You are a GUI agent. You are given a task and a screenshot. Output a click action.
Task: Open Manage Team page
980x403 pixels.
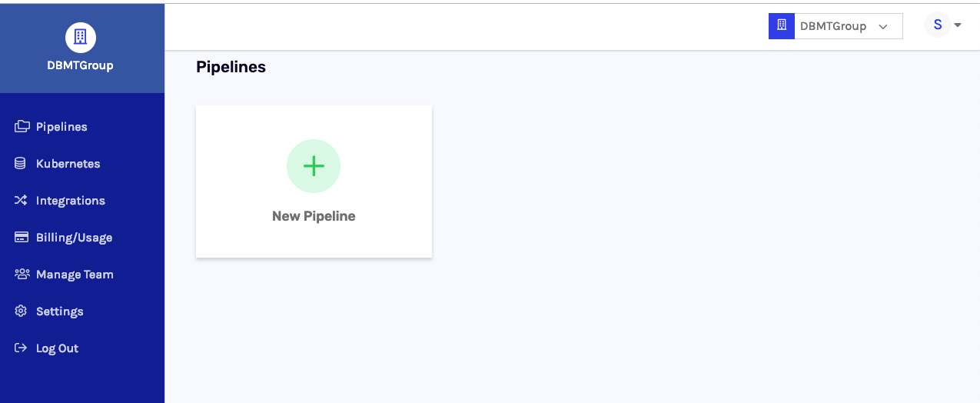75,275
